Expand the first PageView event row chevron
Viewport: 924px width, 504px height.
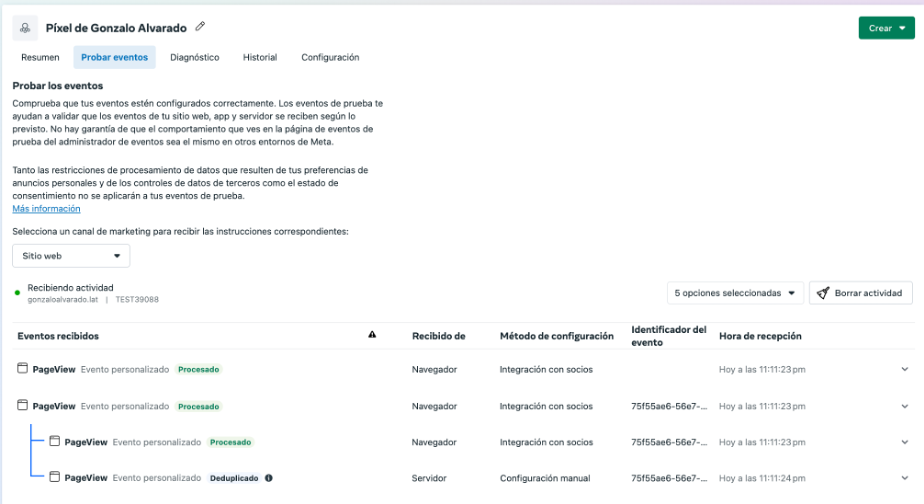[904, 370]
